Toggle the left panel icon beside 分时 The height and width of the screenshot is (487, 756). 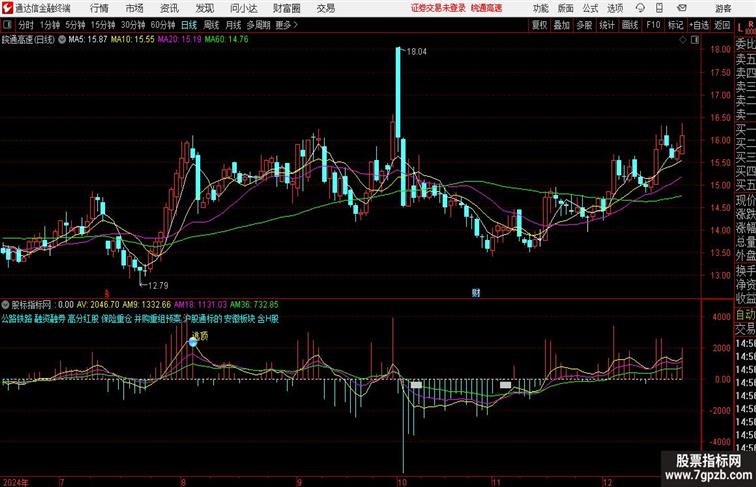[x=7, y=25]
